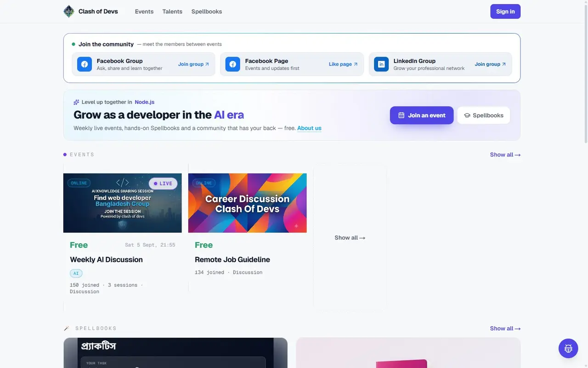588x368 pixels.
Task: Click the AI tag on Weekly AI Discussion
Action: tap(76, 273)
